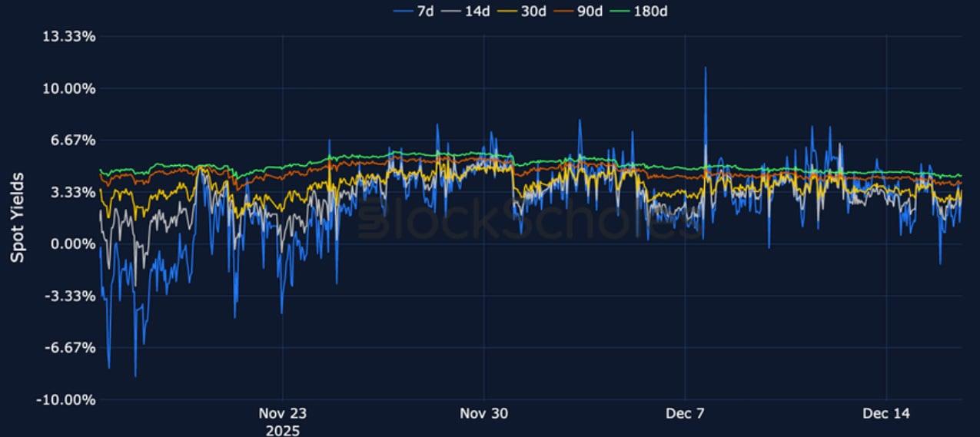Select the 13.33% y-axis tick label

pos(68,37)
